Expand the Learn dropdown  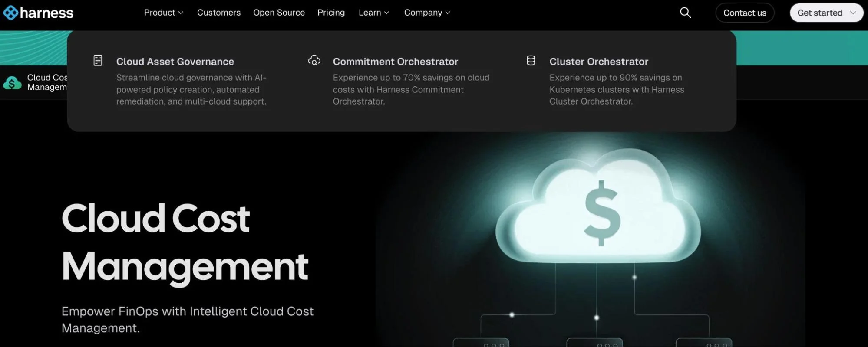374,13
